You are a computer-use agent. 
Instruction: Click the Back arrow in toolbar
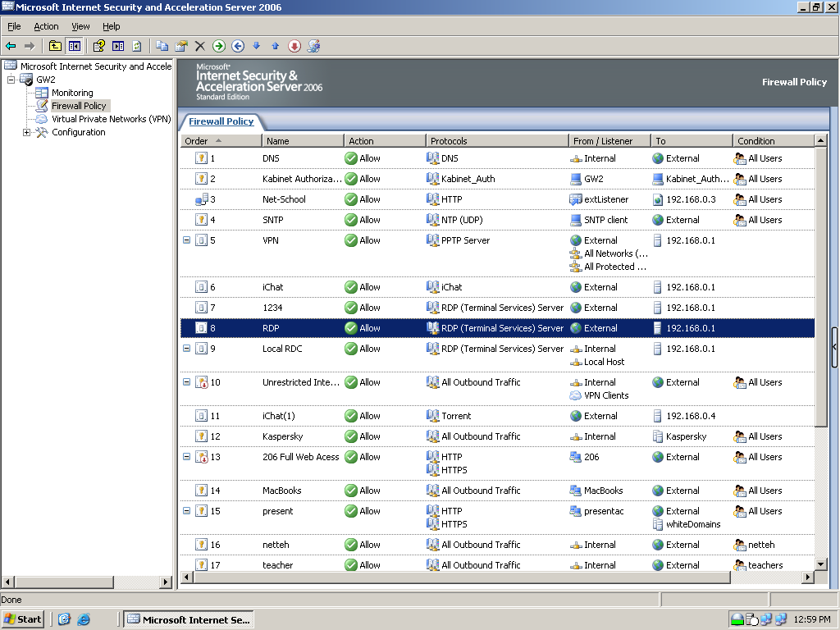pyautogui.click(x=11, y=46)
